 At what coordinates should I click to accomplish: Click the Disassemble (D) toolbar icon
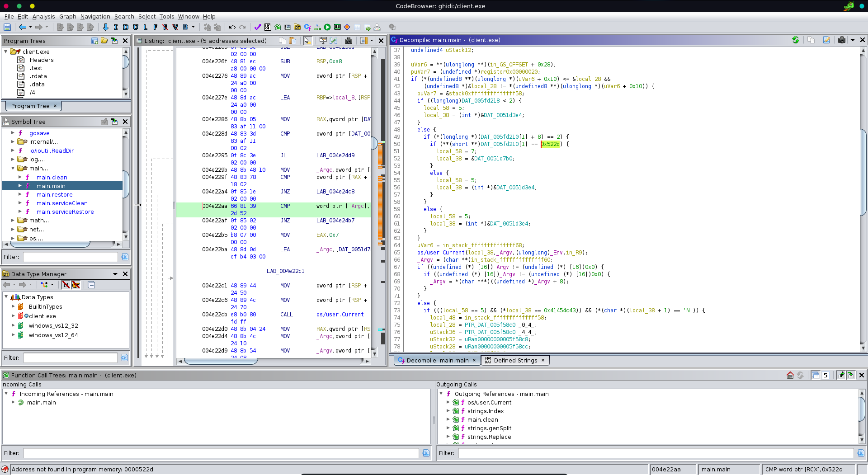click(x=125, y=27)
